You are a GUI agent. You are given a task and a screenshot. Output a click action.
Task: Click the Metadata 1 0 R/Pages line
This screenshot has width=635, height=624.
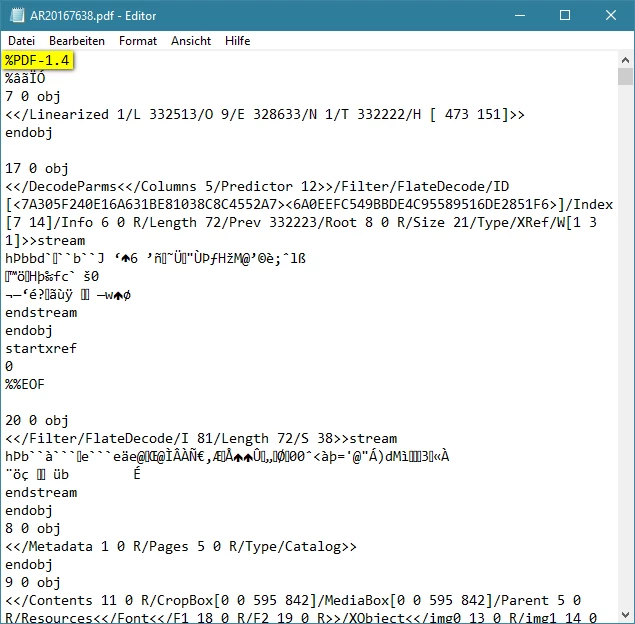coord(181,547)
